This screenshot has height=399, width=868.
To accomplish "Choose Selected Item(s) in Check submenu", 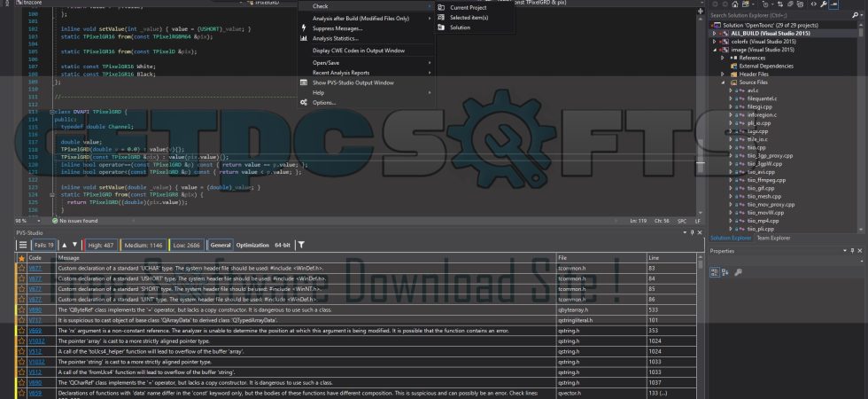I will tap(469, 18).
